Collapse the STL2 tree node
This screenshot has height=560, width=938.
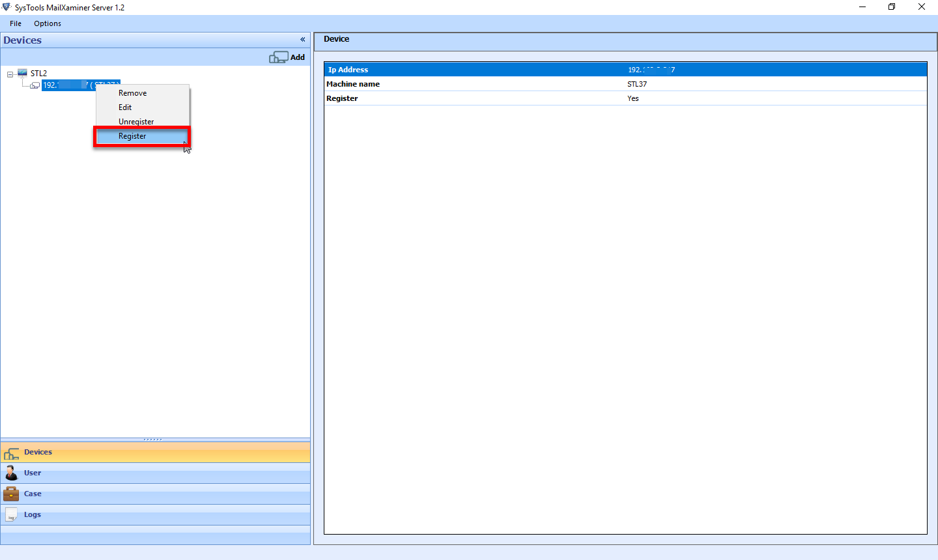[x=10, y=74]
